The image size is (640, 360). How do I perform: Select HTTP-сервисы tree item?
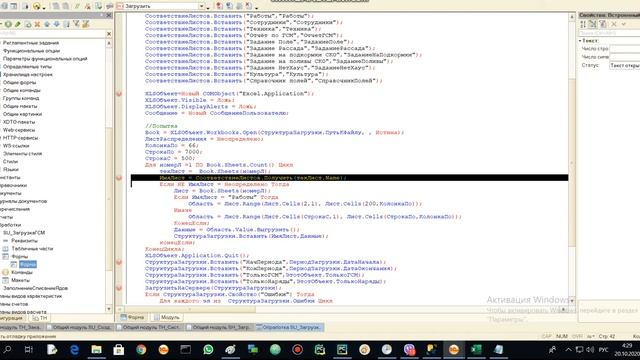(20, 138)
